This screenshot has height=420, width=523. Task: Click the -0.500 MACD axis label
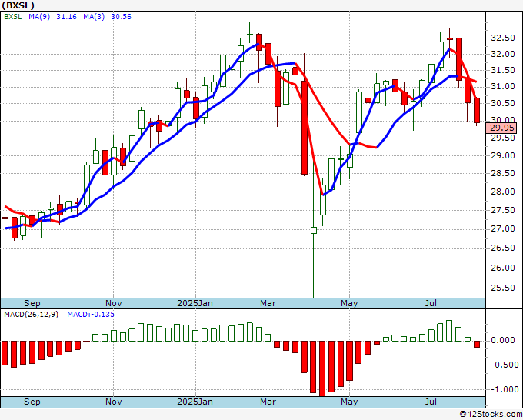(503, 365)
